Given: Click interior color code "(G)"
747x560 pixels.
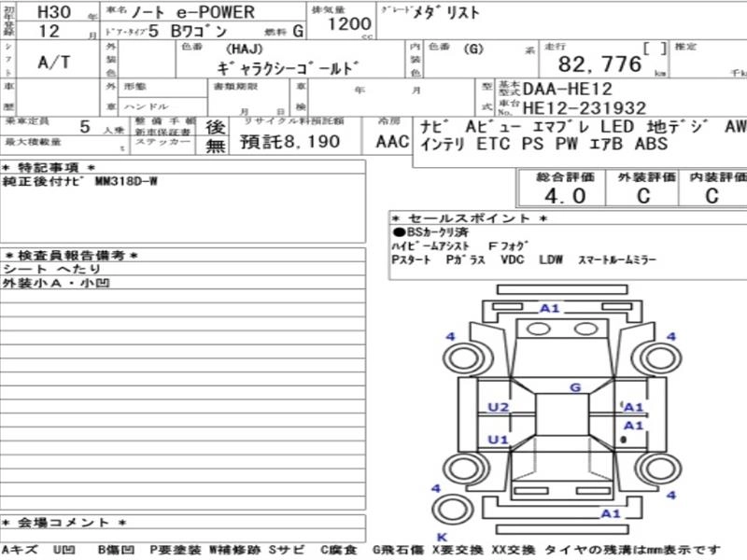Looking at the screenshot, I should 473,49.
